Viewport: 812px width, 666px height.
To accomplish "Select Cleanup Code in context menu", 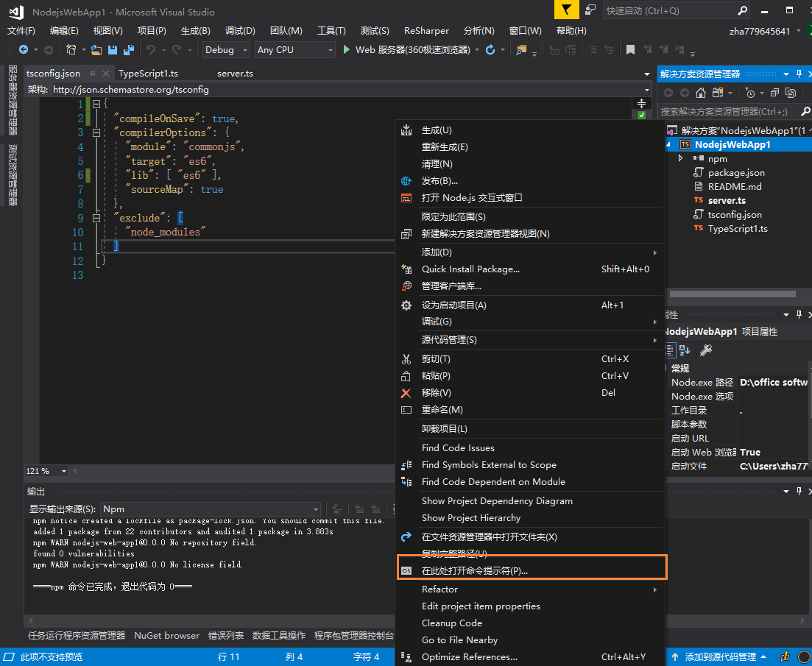I will [x=530, y=623].
